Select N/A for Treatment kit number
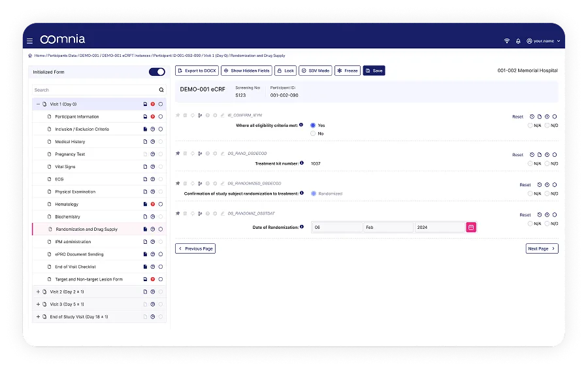The height and width of the screenshot is (370, 588). point(530,163)
